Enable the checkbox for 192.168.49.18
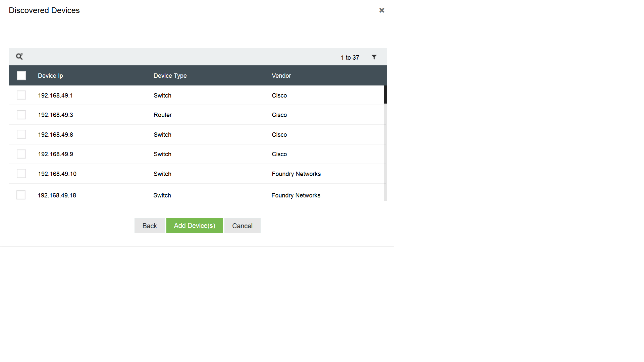This screenshot has height=362, width=644. click(21, 195)
